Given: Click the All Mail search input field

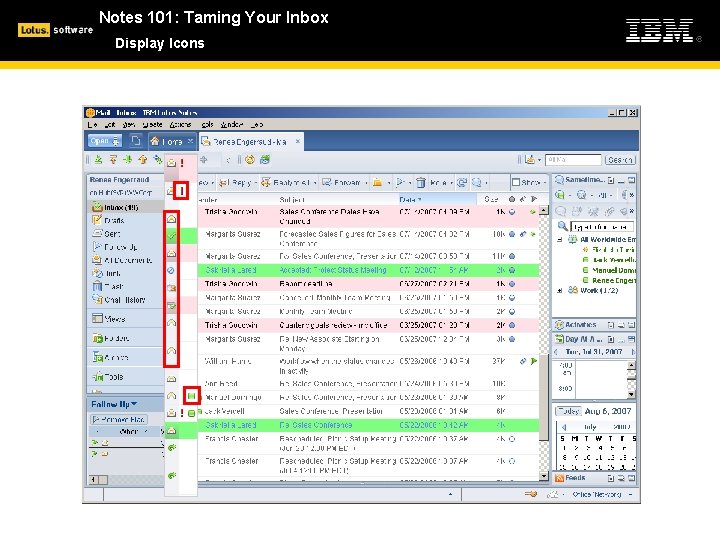Looking at the screenshot, I should tap(573, 160).
